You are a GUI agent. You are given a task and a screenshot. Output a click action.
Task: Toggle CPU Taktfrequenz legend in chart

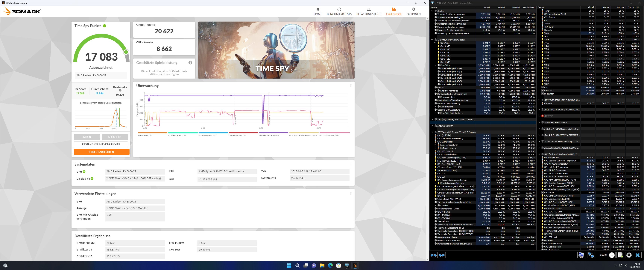[x=269, y=135]
